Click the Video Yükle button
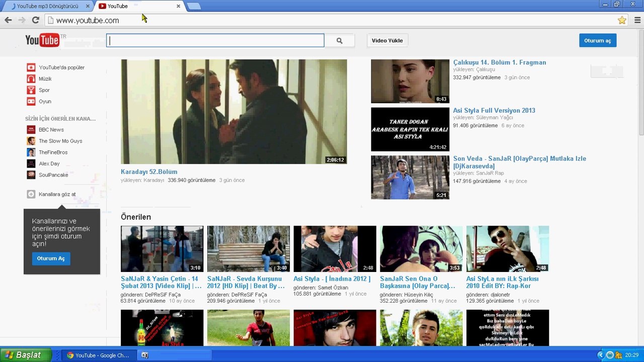This screenshot has height=362, width=644. tap(387, 41)
